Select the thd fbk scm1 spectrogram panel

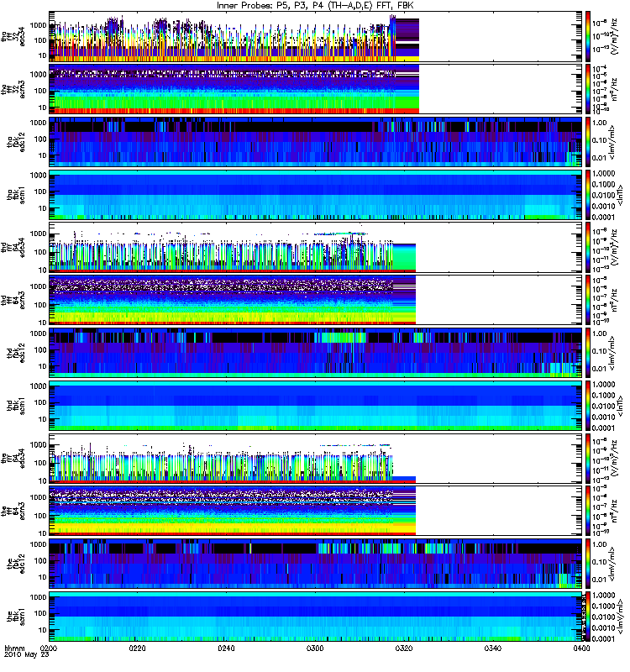click(x=316, y=406)
